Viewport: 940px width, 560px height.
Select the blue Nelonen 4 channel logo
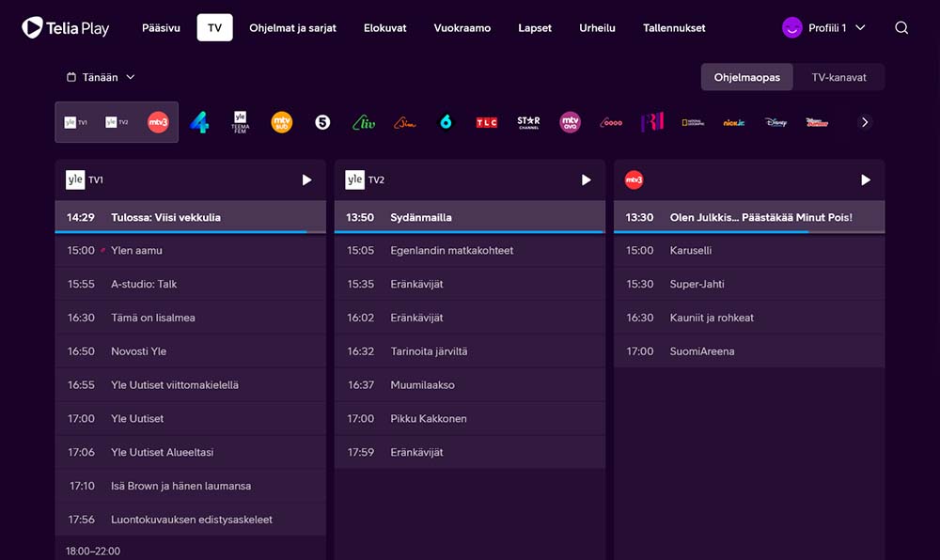(199, 122)
